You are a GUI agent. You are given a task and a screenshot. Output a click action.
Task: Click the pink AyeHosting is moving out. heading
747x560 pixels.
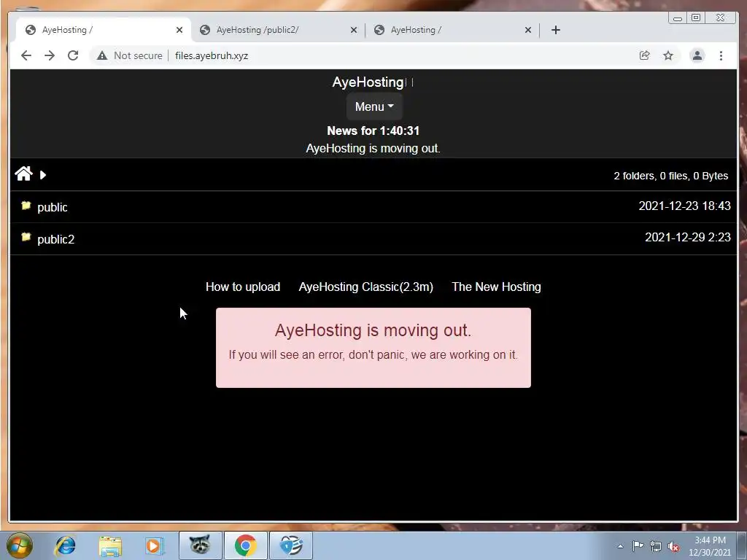tap(373, 330)
